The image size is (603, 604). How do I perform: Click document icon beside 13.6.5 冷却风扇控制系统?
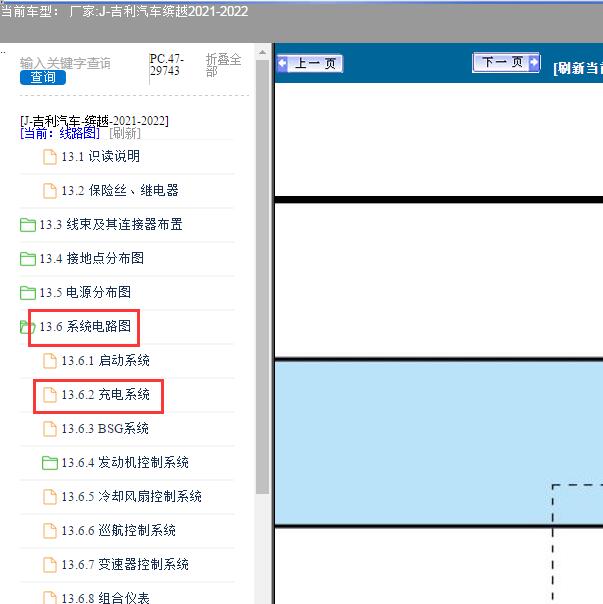[50, 497]
